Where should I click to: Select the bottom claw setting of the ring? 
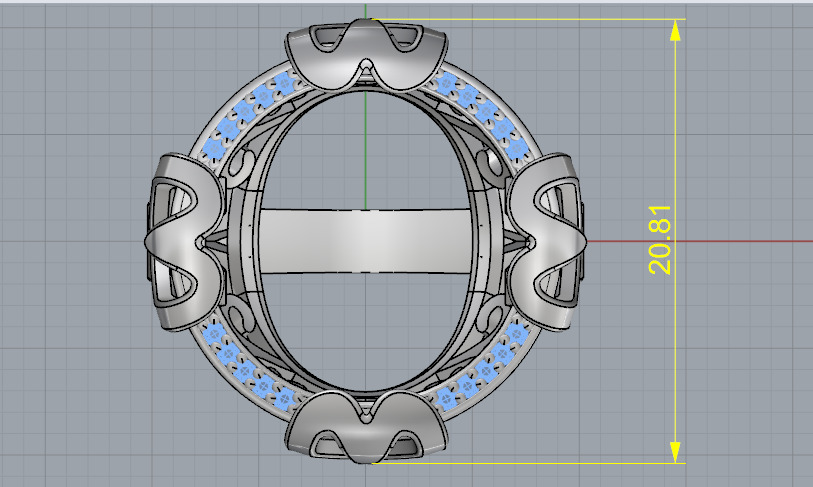tap(366, 427)
